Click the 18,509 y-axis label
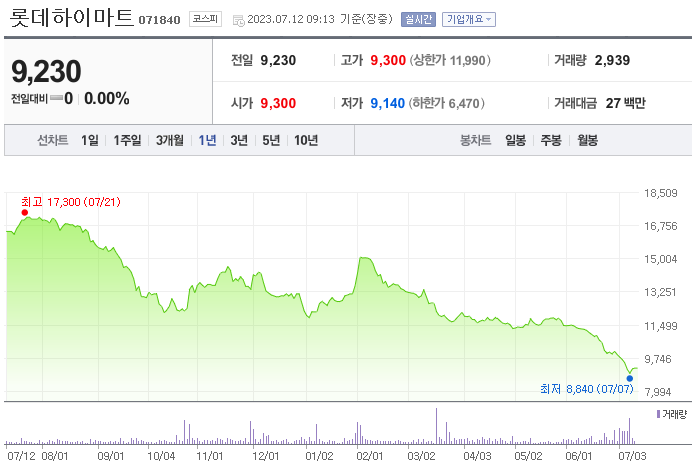This screenshot has height=474, width=692. (661, 193)
